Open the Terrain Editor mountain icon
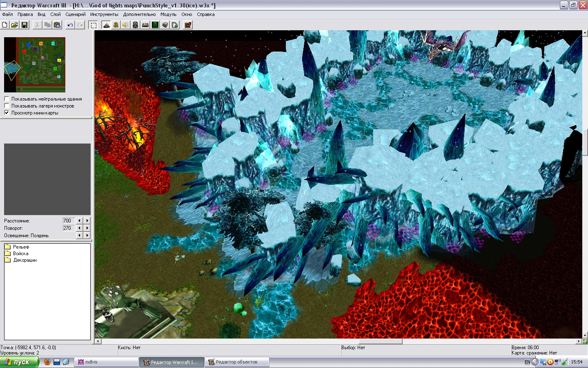This screenshot has height=368, width=588. [x=106, y=25]
